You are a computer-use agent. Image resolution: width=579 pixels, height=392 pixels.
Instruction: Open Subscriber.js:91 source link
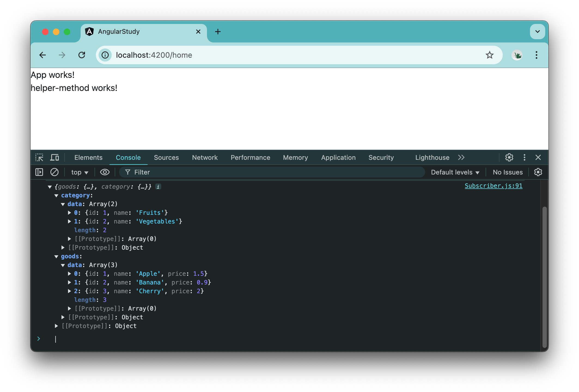pos(493,186)
